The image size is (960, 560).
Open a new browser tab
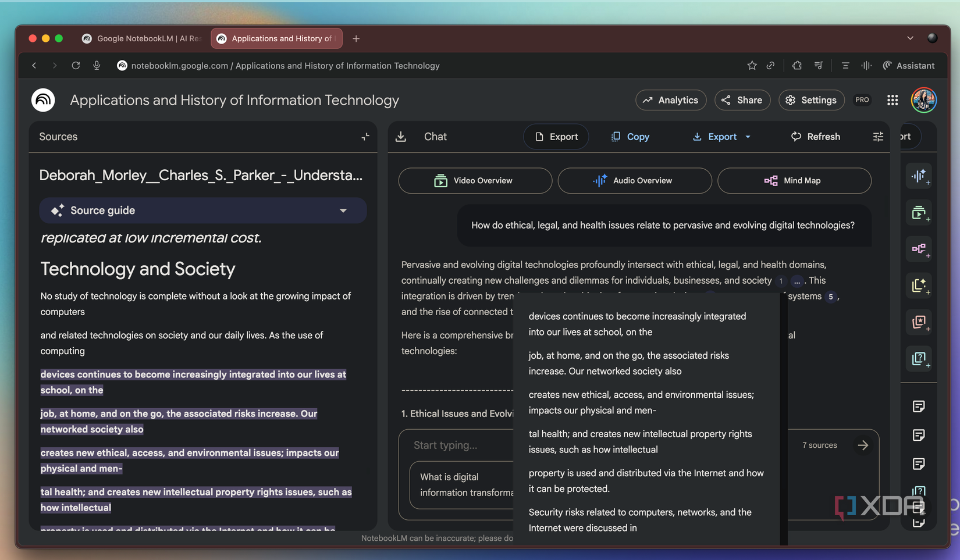tap(356, 38)
